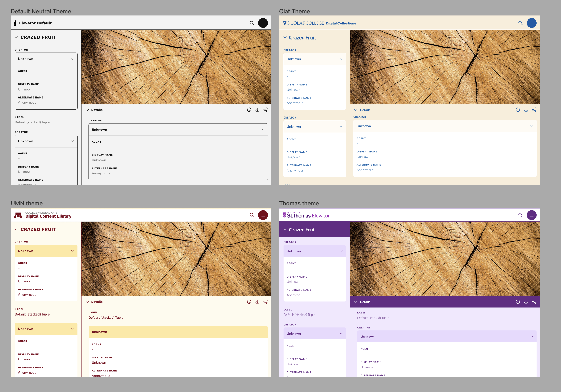
Task: Click 'Default (stacked) Tuple' in UMN Details panel
Action: (x=106, y=318)
